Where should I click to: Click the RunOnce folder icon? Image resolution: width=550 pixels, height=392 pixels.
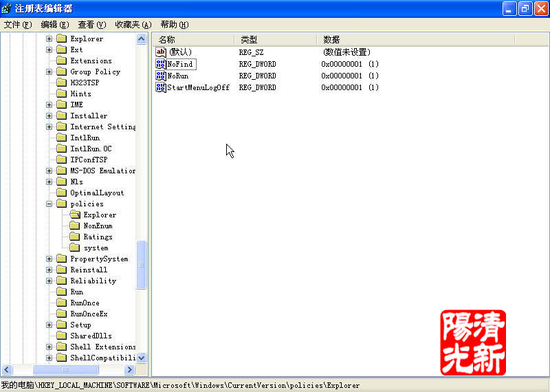[61, 303]
